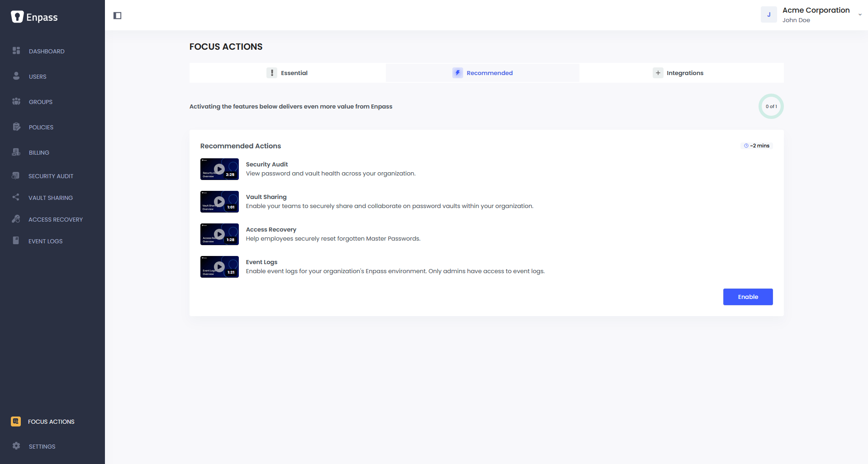
Task: Click 'Activating the features below' text
Action: click(x=291, y=106)
